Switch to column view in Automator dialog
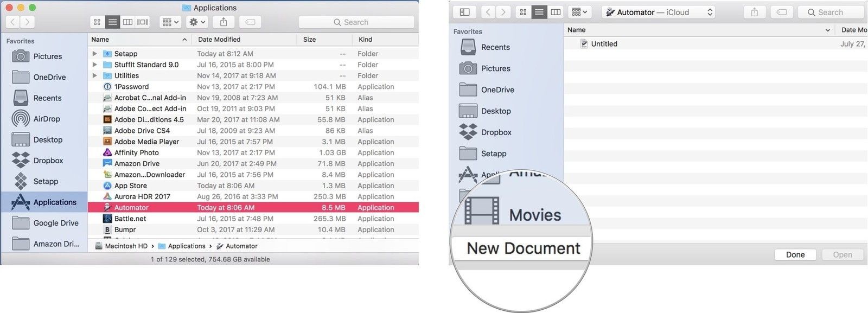Image resolution: width=868 pixels, height=313 pixels. [x=556, y=12]
